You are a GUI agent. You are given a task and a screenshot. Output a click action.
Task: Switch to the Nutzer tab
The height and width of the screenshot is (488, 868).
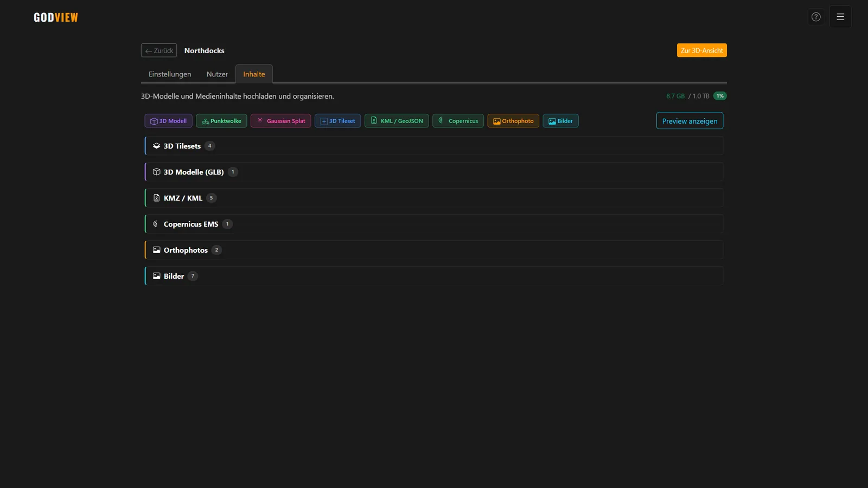click(217, 74)
